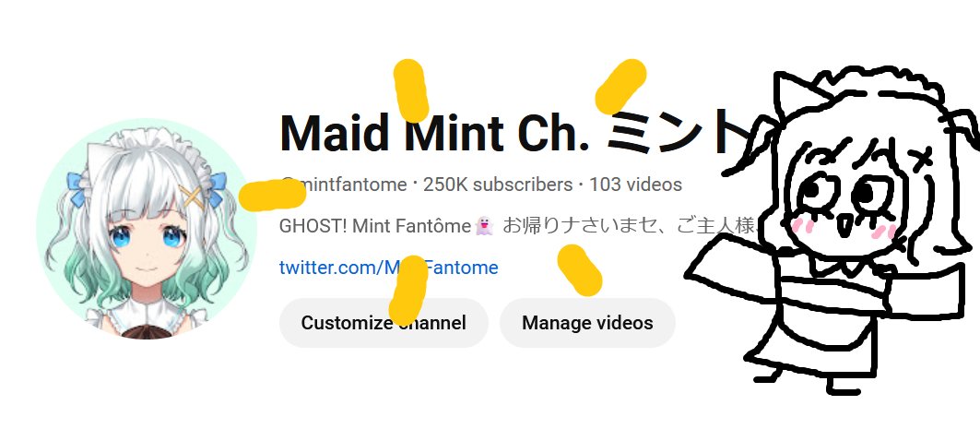Select the Maid Mint Ch. channel title

click(x=434, y=133)
